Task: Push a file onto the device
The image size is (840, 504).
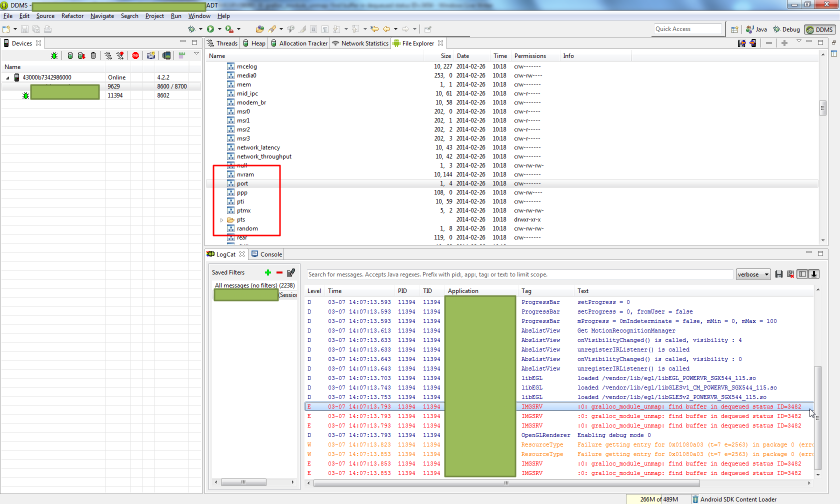Action: point(753,43)
